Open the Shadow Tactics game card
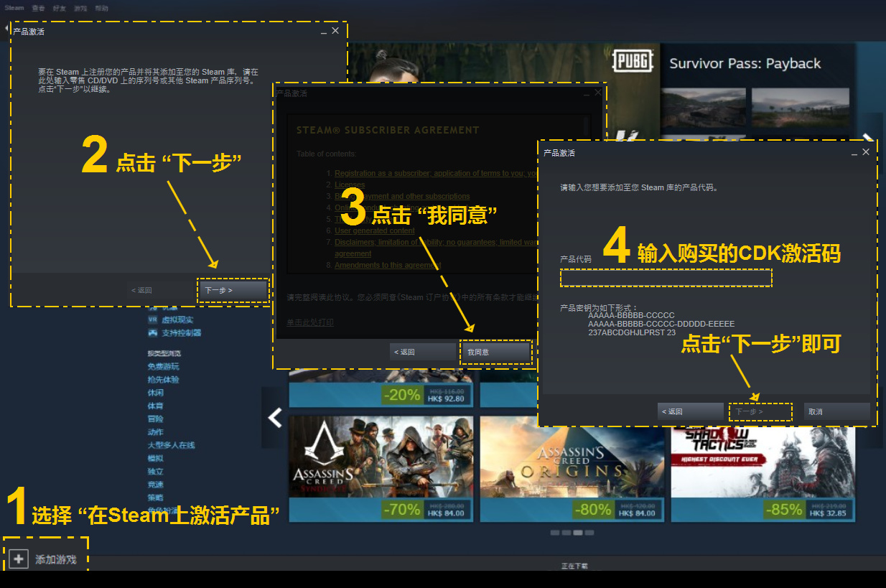Viewport: 886px width, 588px height. (763, 474)
